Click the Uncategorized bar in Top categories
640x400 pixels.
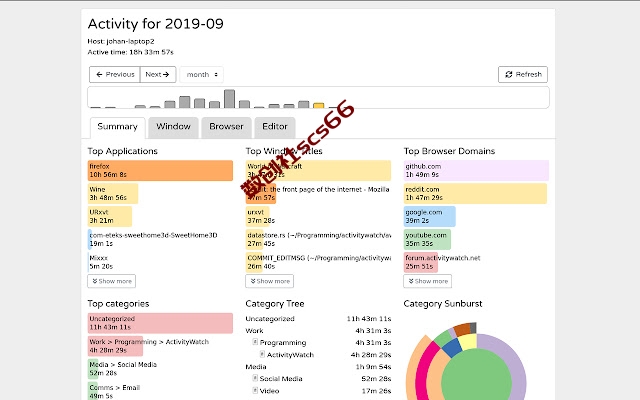(160, 323)
